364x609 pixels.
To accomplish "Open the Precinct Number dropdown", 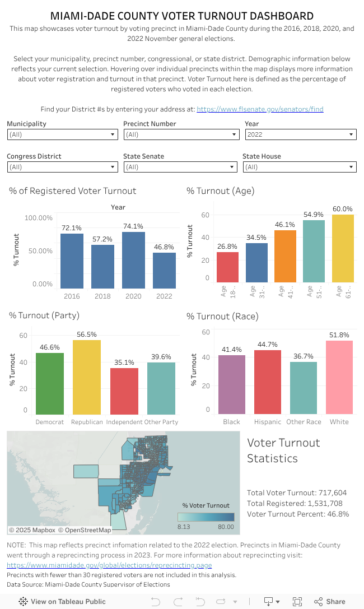I will [181, 134].
